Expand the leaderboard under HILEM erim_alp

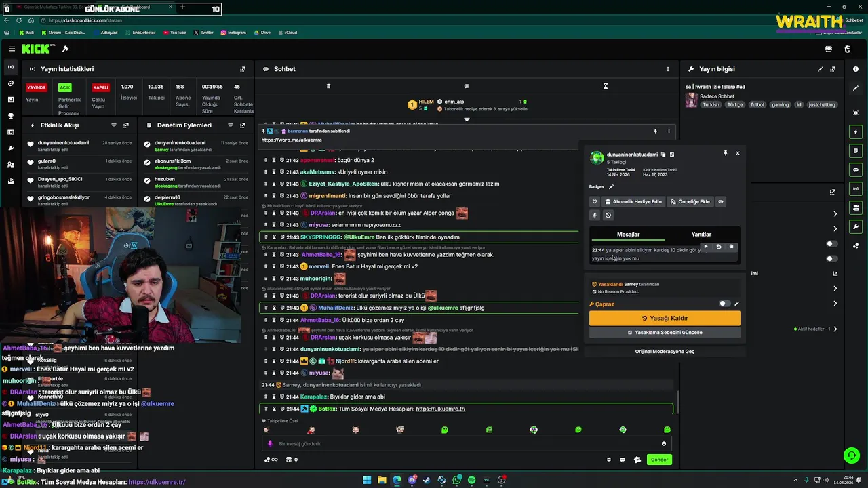(x=467, y=119)
